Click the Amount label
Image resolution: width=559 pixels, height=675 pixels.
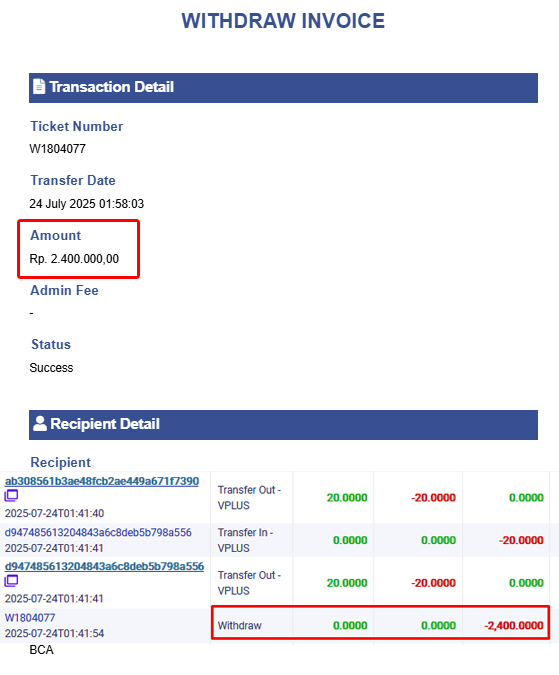point(56,235)
